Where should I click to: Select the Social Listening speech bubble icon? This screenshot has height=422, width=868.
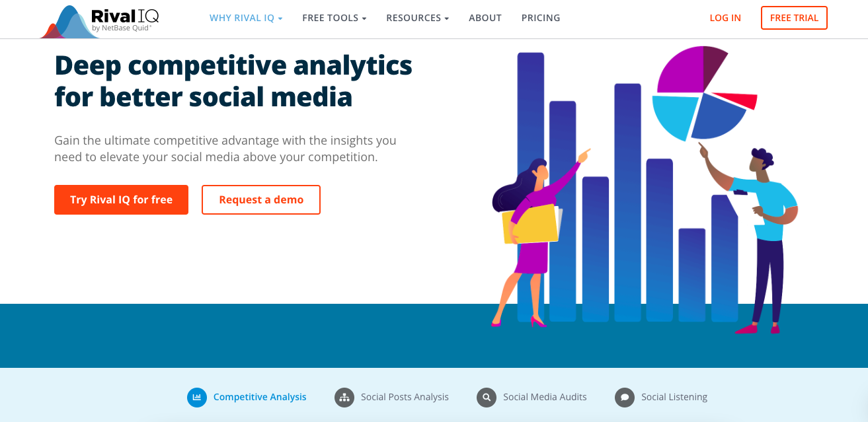(x=625, y=398)
